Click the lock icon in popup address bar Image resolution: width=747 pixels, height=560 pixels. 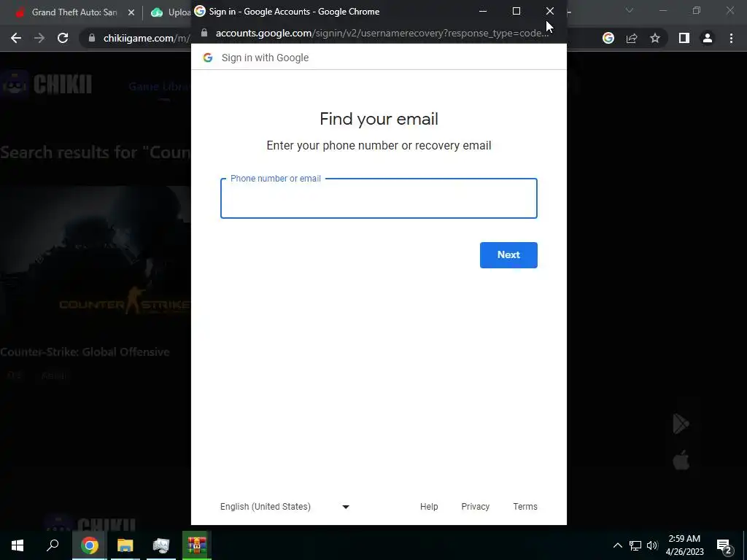204,33
